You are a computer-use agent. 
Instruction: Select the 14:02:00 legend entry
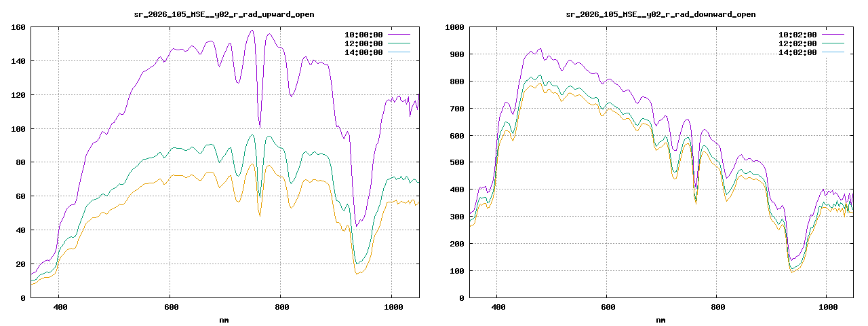pos(797,52)
